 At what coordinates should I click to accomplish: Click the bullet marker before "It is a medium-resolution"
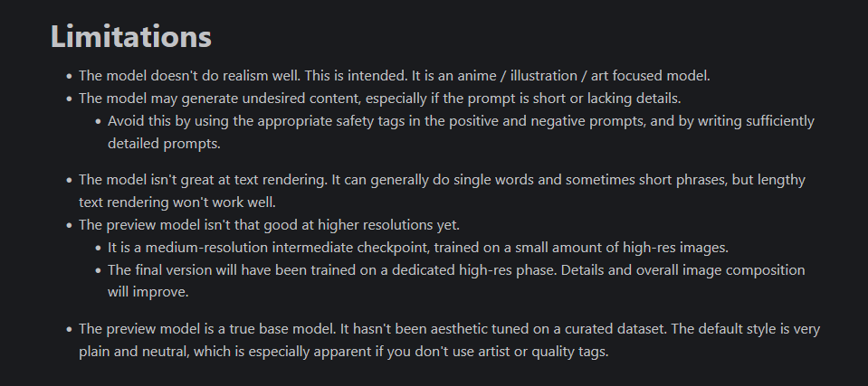pyautogui.click(x=98, y=248)
